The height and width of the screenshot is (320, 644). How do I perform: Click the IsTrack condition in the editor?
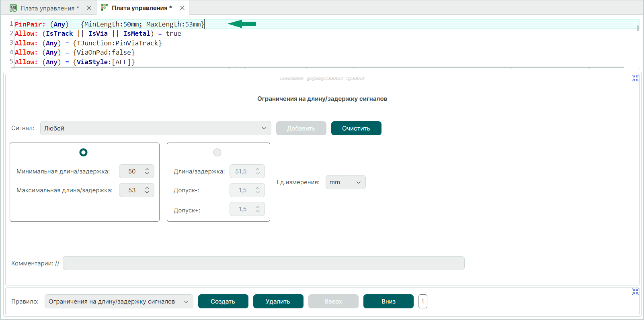59,34
